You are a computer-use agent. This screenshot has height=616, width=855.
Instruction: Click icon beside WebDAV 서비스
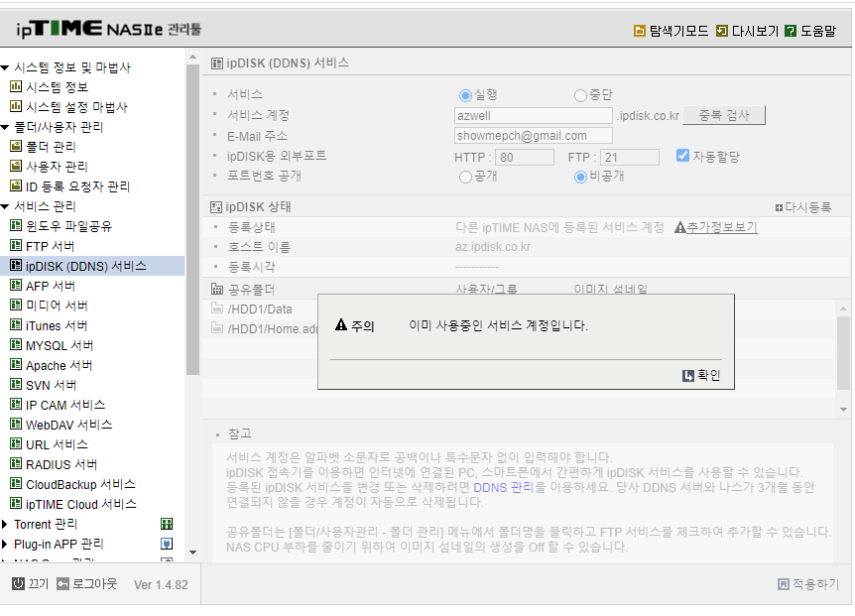16,425
